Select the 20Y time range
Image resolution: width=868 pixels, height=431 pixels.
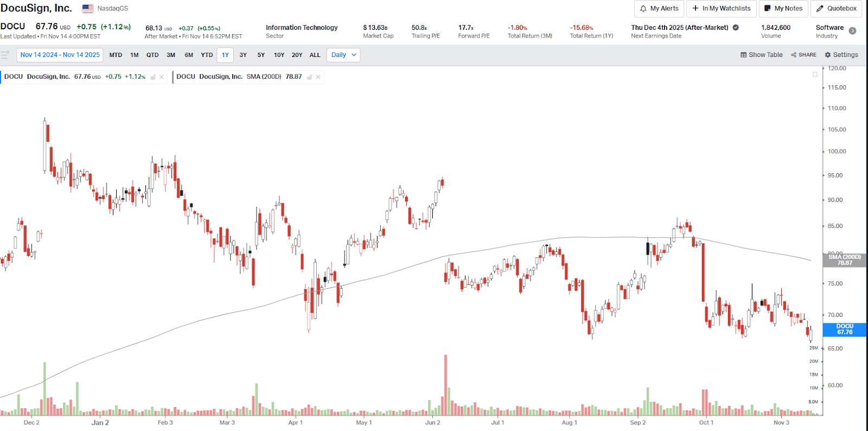(297, 55)
